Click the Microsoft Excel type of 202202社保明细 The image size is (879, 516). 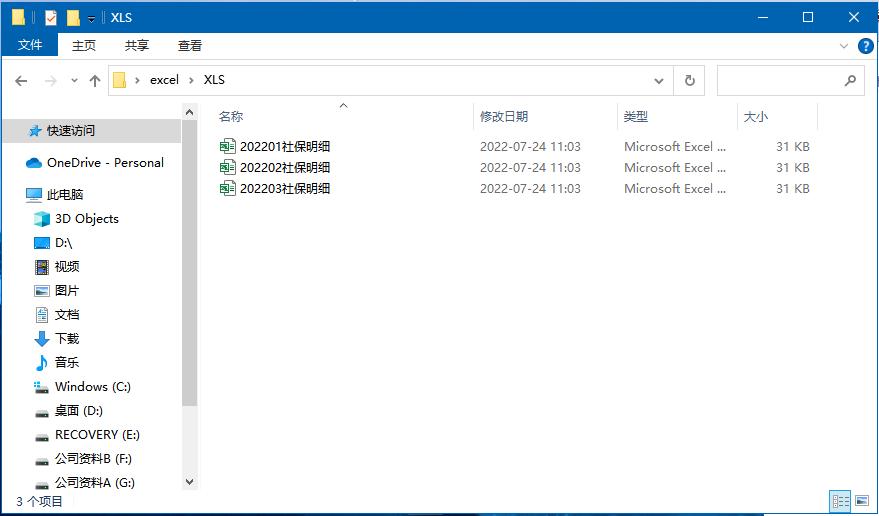(x=675, y=167)
